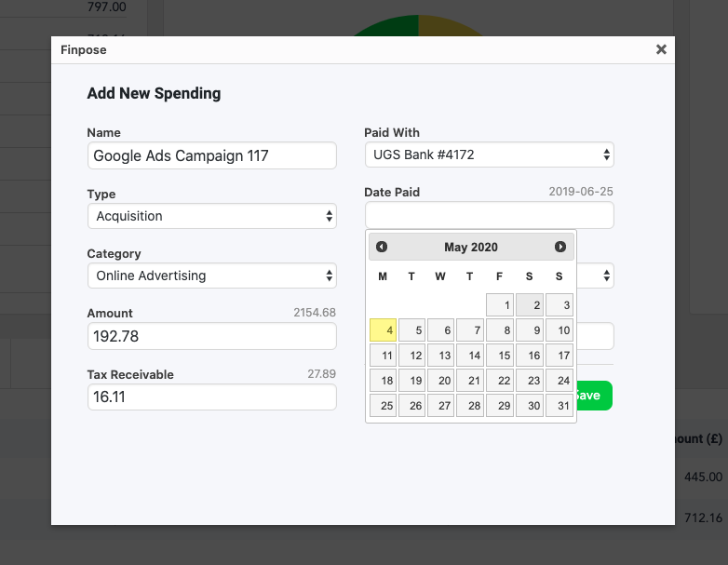Click day 22 in the calendar
Screen dimensions: 728x565
500,380
